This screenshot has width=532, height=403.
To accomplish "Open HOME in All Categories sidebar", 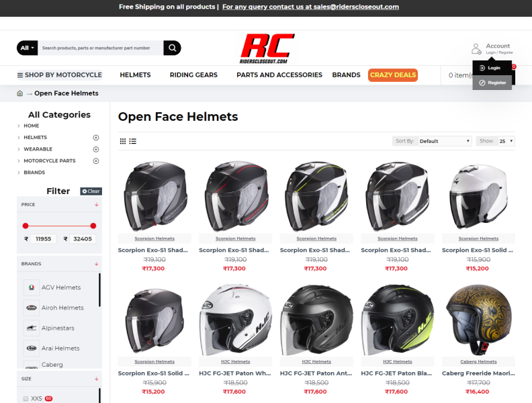I will [31, 126].
